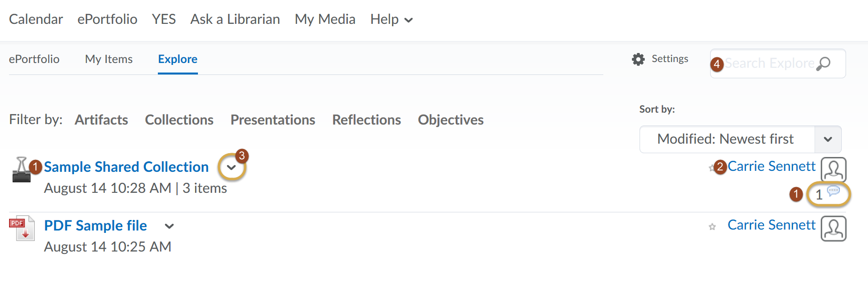
Task: Open the comment bubble on the collection
Action: [x=833, y=191]
